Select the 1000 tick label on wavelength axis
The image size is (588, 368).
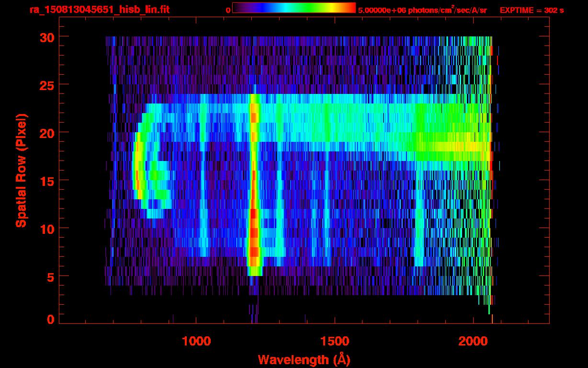(x=196, y=341)
